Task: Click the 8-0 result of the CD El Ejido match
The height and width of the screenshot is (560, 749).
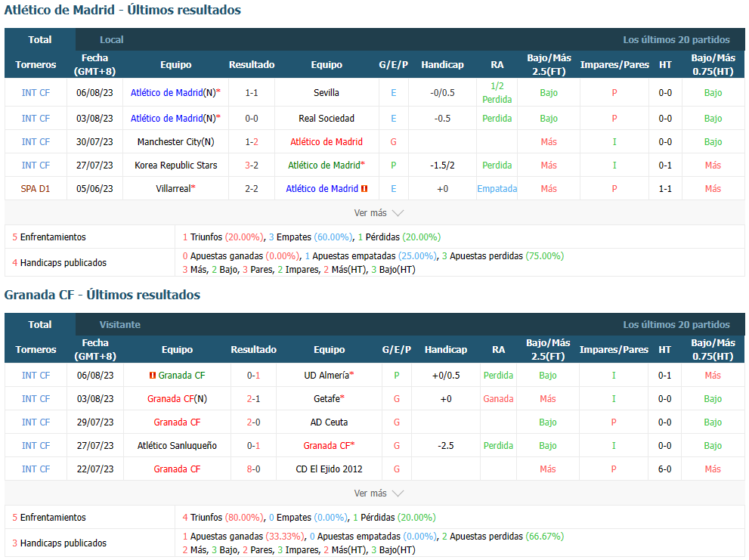Action: click(254, 469)
